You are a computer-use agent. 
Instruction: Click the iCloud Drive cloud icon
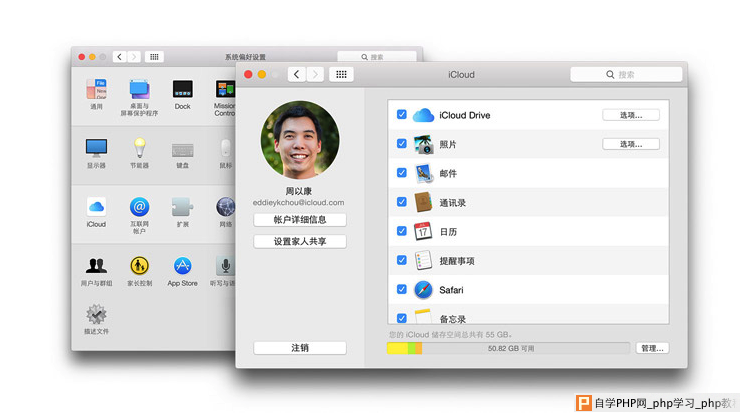[423, 115]
